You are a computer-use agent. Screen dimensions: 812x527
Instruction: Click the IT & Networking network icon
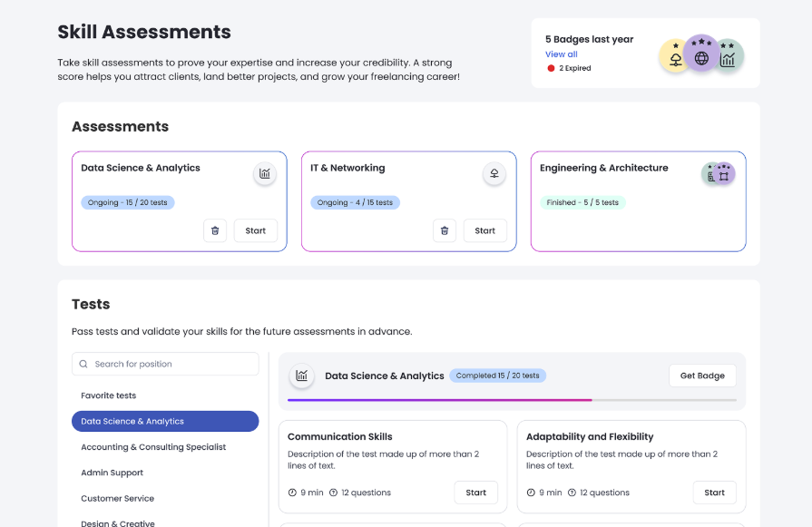pos(494,173)
